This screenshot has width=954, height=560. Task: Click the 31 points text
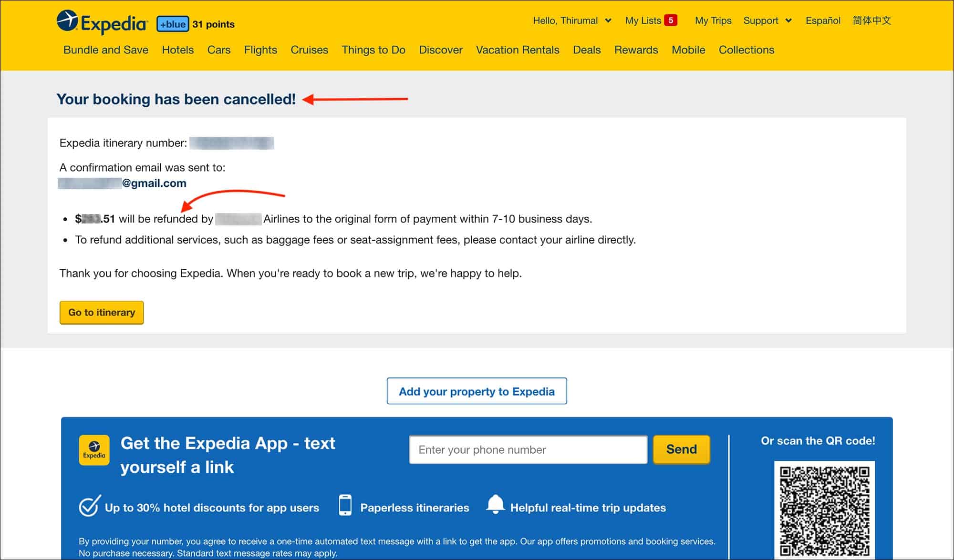(213, 24)
